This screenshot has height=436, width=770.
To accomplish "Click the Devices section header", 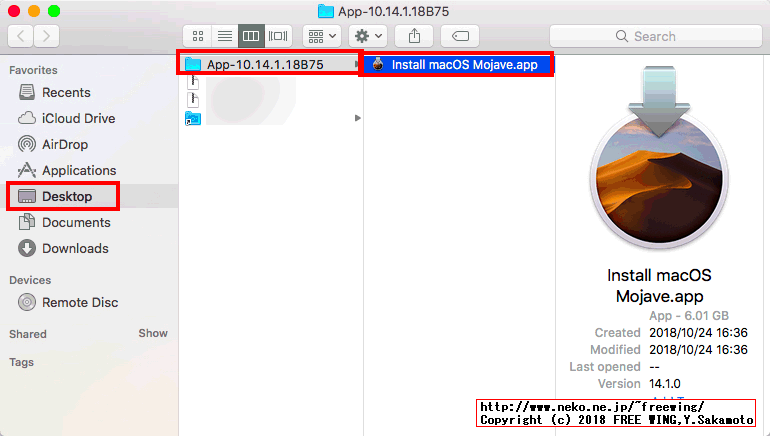I will tap(30, 280).
